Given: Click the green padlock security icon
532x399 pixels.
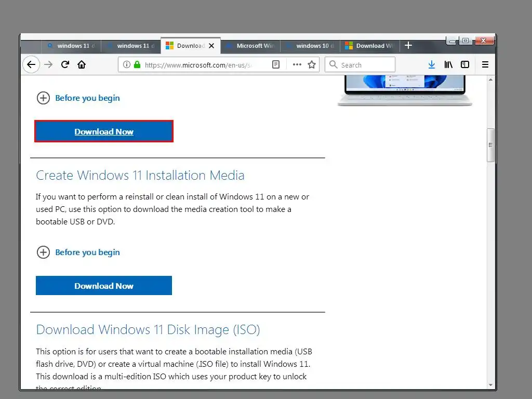Looking at the screenshot, I should [137, 64].
